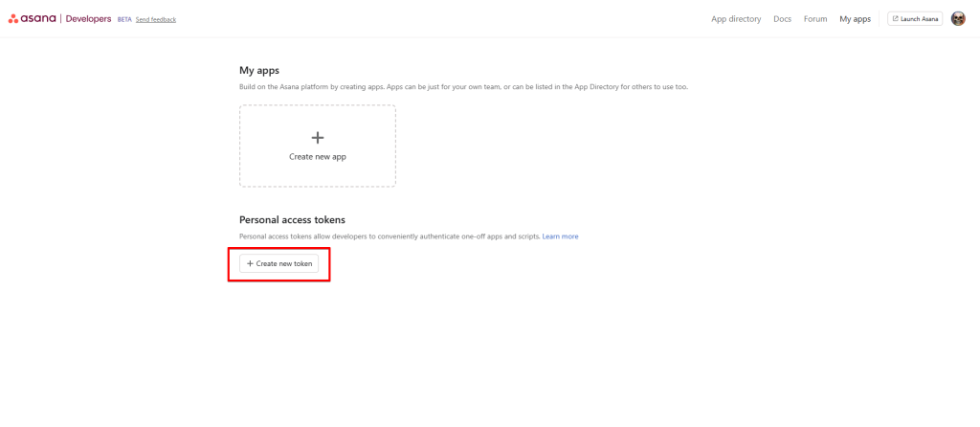The image size is (980, 427).
Task: Follow the Learn more link about tokens
Action: (560, 236)
